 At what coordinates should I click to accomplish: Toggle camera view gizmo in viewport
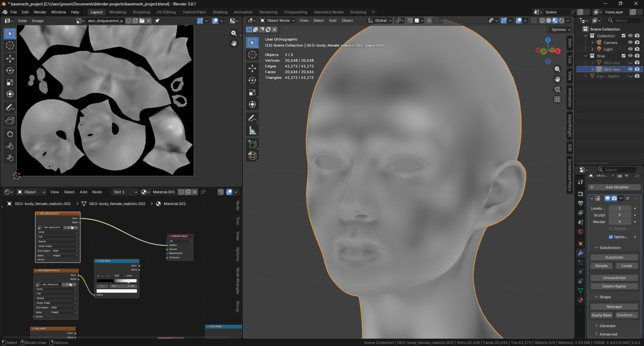click(x=557, y=89)
